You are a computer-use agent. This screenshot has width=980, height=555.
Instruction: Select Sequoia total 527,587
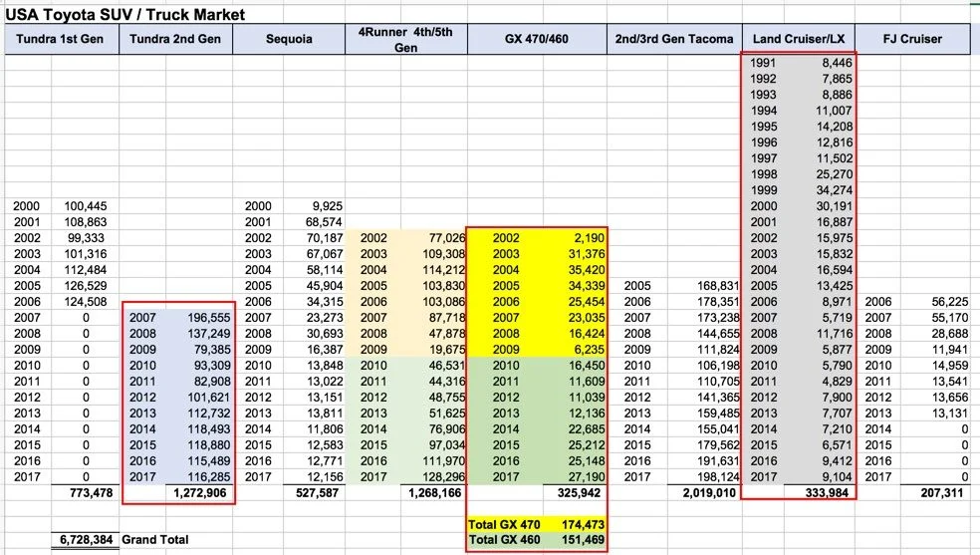click(317, 492)
